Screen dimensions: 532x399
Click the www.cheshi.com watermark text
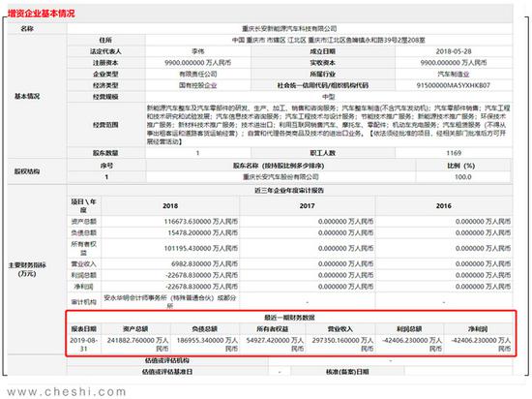tap(67, 391)
